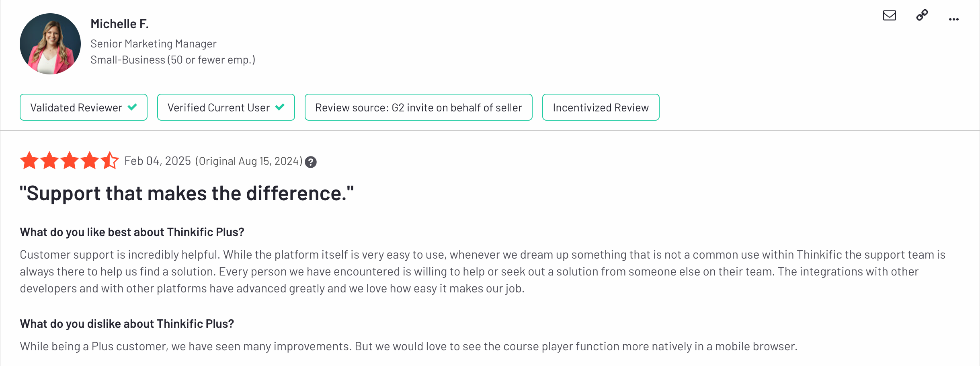Select the first star in the rating
This screenshot has width=980, height=366.
(x=30, y=160)
